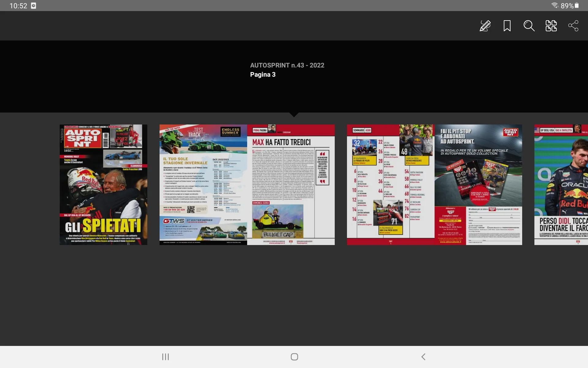Screen dimensions: 588x368
Task: Tap the pencil annotate icon
Action: [x=485, y=26]
